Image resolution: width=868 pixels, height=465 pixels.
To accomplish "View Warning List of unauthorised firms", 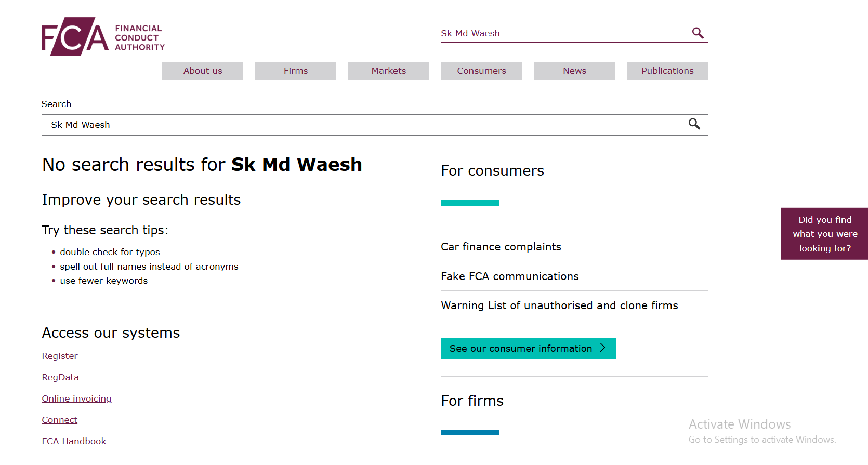I will pyautogui.click(x=559, y=305).
